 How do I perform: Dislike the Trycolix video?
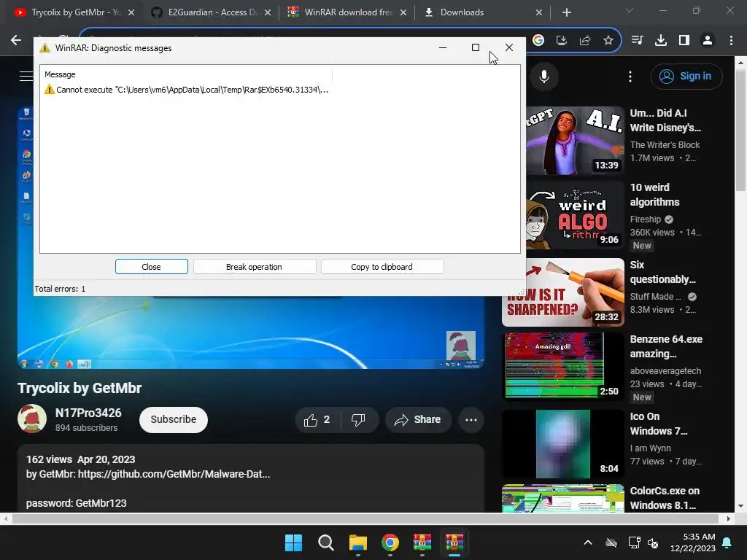tap(359, 419)
